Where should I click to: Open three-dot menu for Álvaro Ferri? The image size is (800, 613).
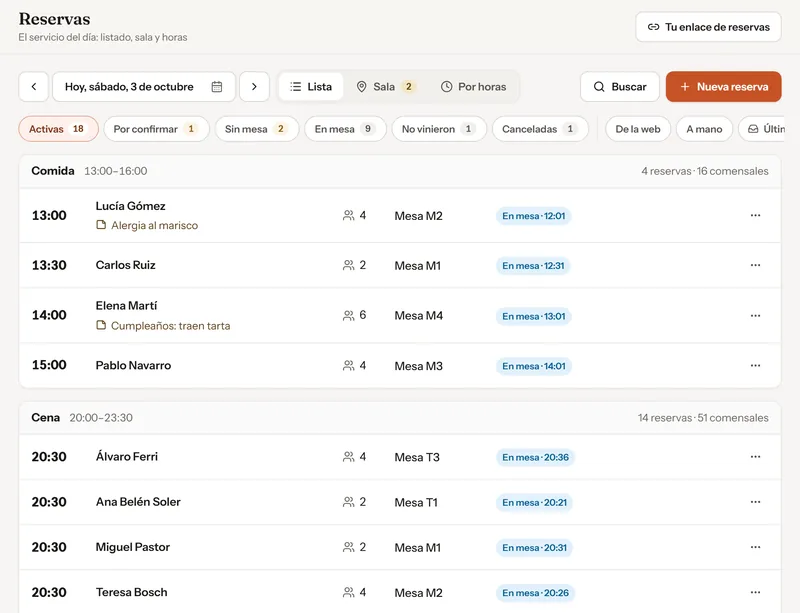(755, 457)
